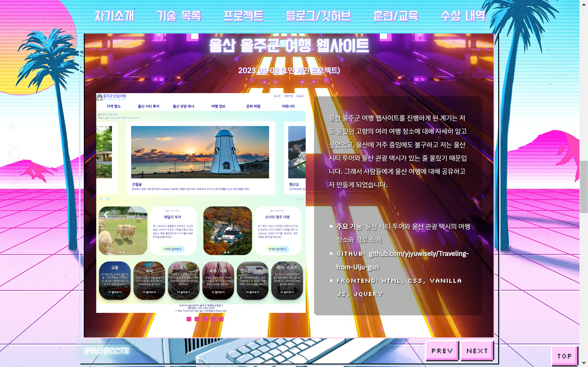Open the 자기소개 navigation menu item
Screen dimensions: 588x367
tap(114, 16)
